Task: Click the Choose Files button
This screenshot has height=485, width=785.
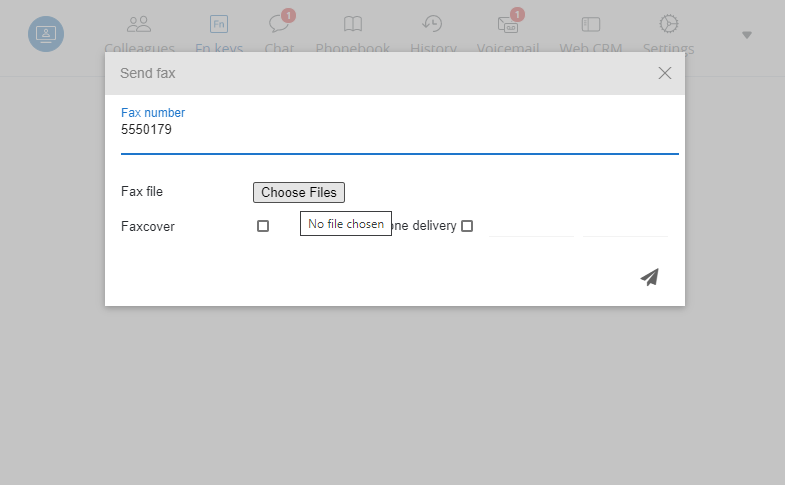Action: coord(299,192)
